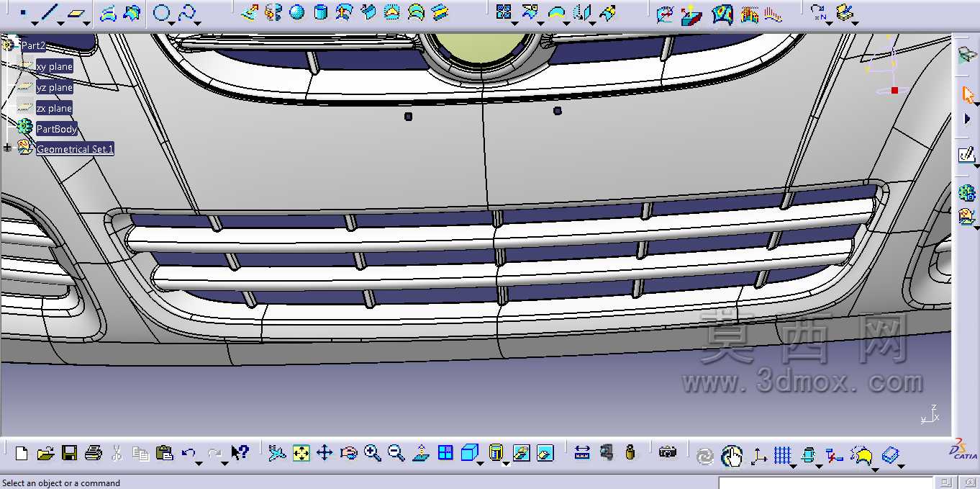Expand the isometric view dropdown arrow
Image resolution: width=980 pixels, height=489 pixels.
tap(479, 463)
